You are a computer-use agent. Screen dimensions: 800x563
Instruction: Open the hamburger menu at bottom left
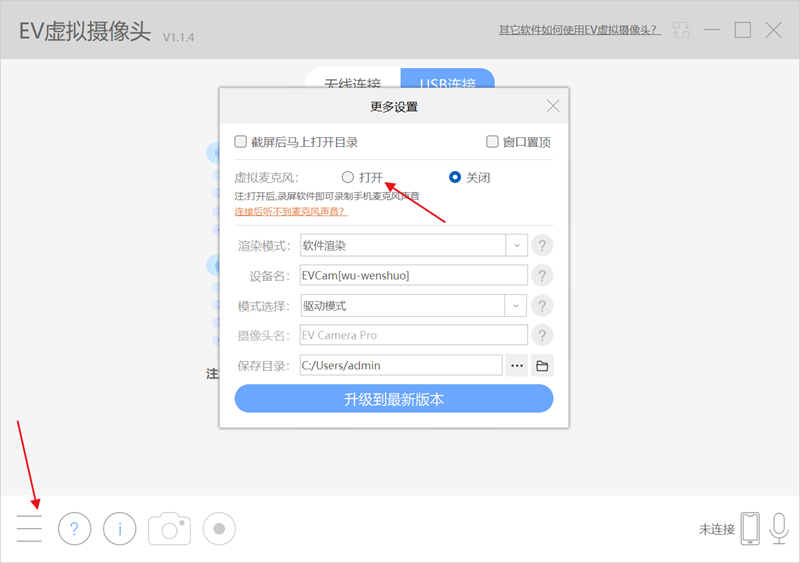[x=29, y=528]
